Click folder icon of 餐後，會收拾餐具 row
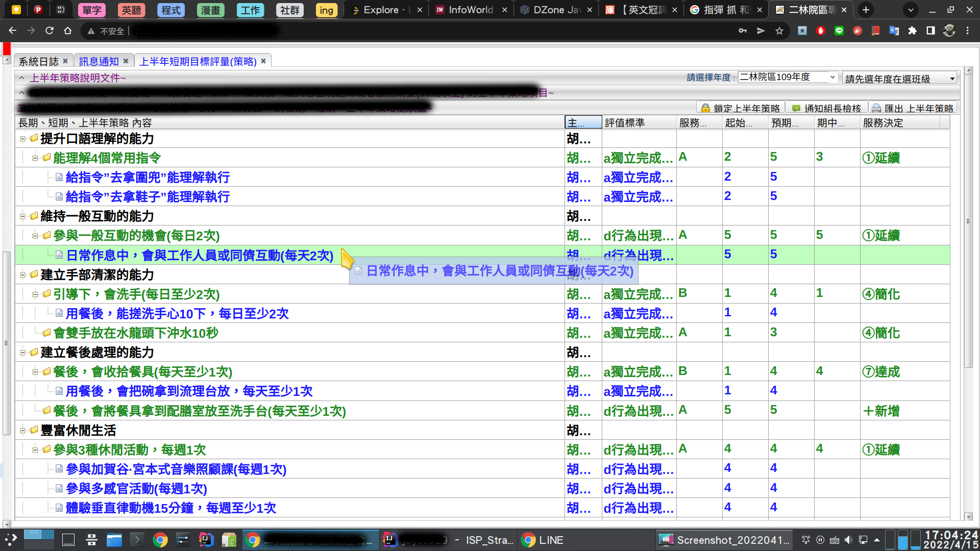Viewport: 980px width, 551px height. pos(46,371)
